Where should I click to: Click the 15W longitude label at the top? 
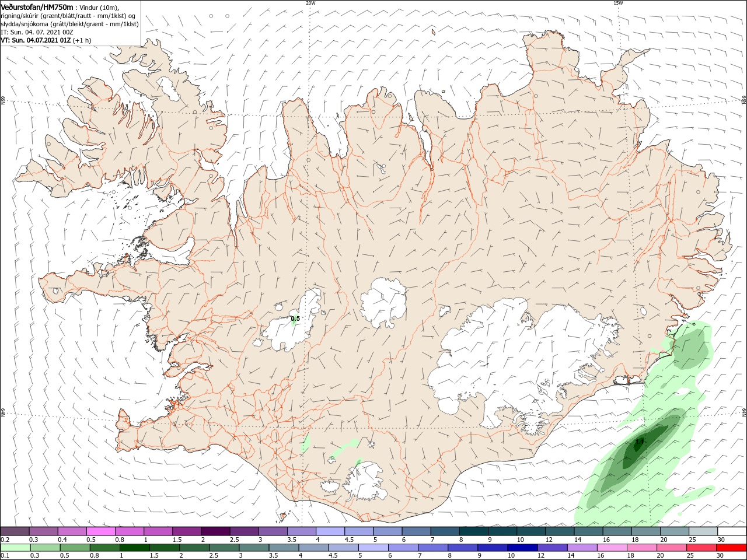(x=618, y=3)
